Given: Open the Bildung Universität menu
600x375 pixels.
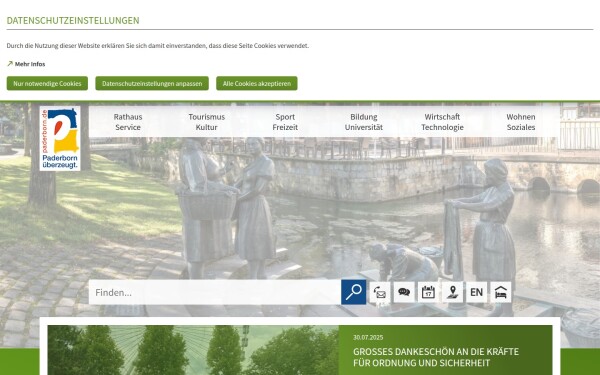Looking at the screenshot, I should click(x=364, y=122).
